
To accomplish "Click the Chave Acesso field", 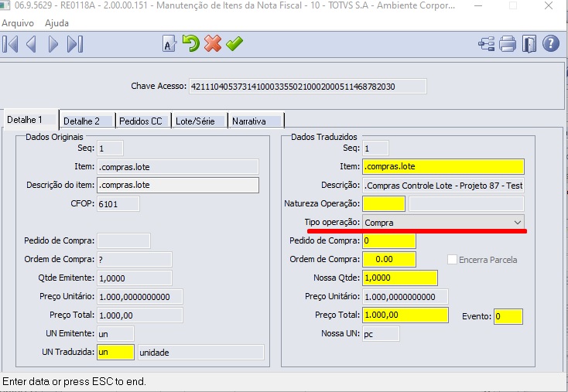I will pos(307,87).
